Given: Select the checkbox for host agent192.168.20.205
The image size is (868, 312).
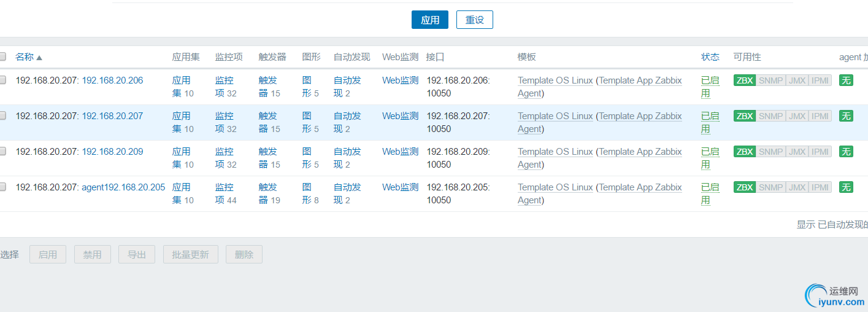Looking at the screenshot, I should [2, 187].
